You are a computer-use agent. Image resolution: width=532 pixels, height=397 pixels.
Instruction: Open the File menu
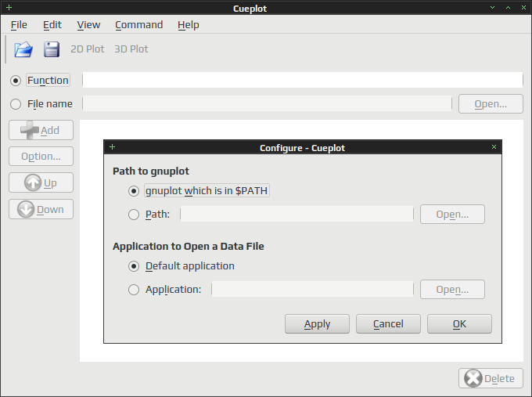[19, 25]
